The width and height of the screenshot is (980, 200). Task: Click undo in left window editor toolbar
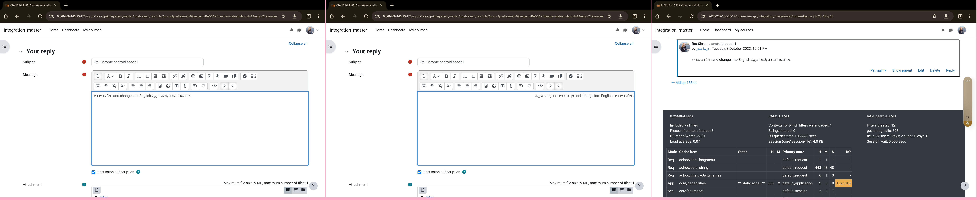[195, 86]
